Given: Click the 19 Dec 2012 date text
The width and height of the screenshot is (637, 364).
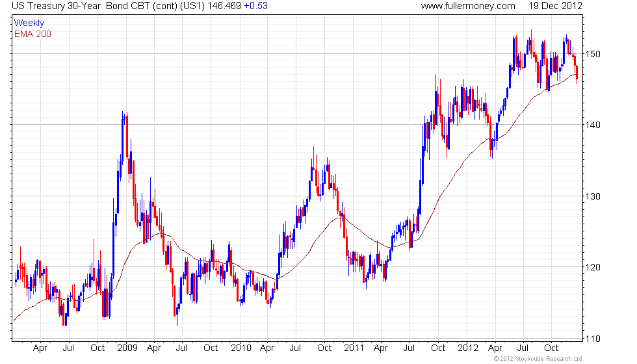Looking at the screenshot, I should tap(555, 6).
